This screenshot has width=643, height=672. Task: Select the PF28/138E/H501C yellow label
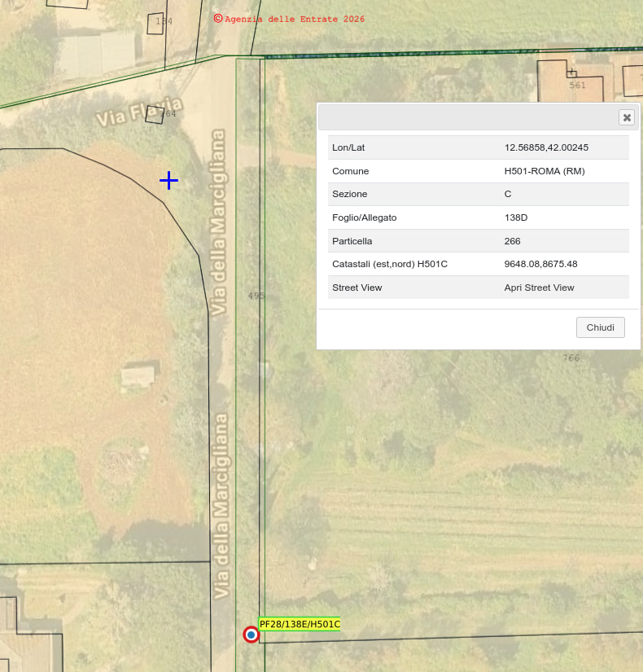[x=300, y=624]
